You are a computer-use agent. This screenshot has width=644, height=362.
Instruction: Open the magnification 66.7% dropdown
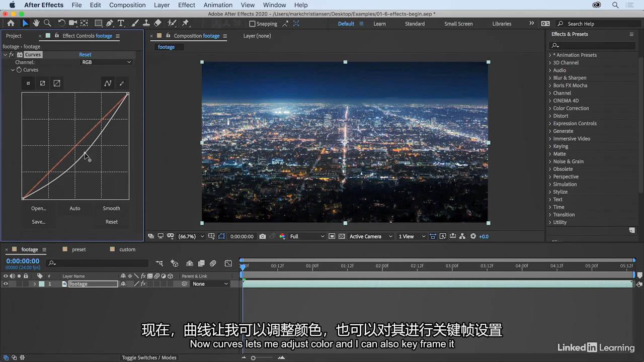pyautogui.click(x=191, y=236)
